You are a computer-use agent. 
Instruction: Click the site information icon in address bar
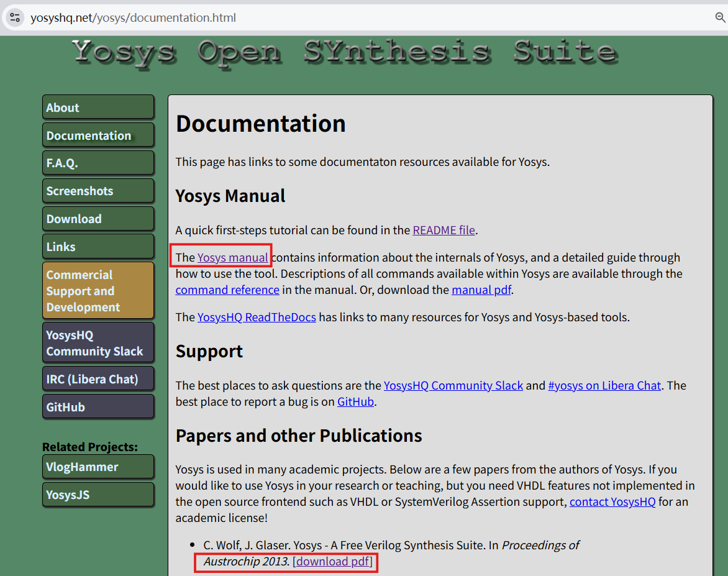(x=15, y=17)
